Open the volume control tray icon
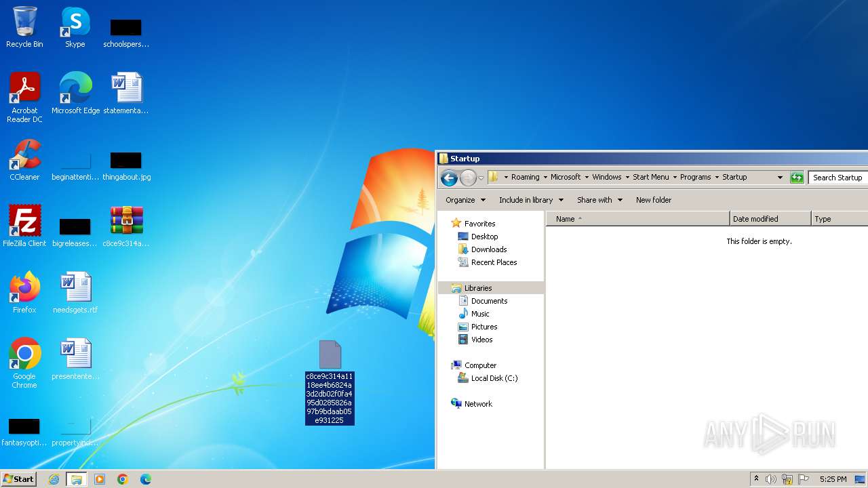868x488 pixels. [771, 479]
